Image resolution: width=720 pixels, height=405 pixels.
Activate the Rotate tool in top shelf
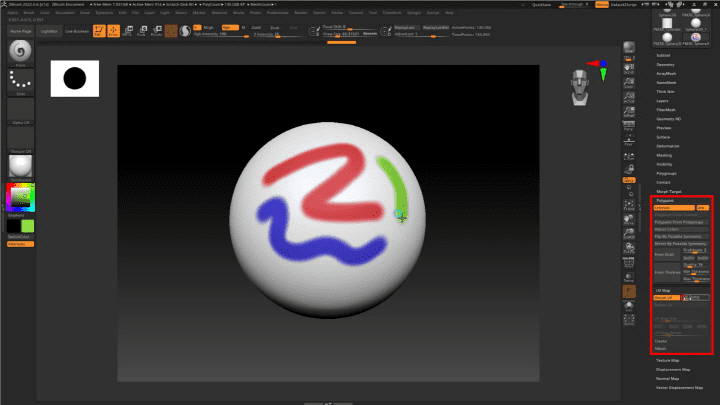(157, 31)
